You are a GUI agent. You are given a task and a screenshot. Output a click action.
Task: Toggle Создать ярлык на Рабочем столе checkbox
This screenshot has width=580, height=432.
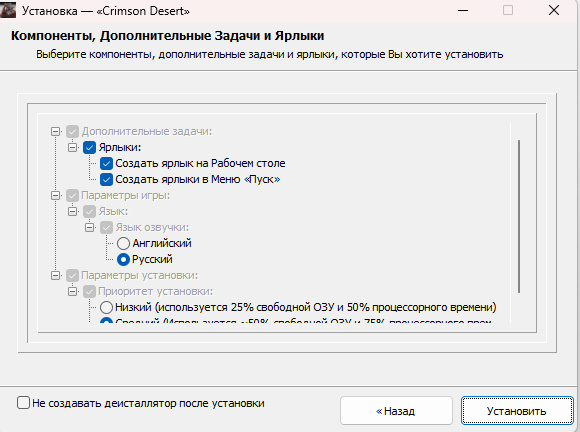tap(107, 163)
